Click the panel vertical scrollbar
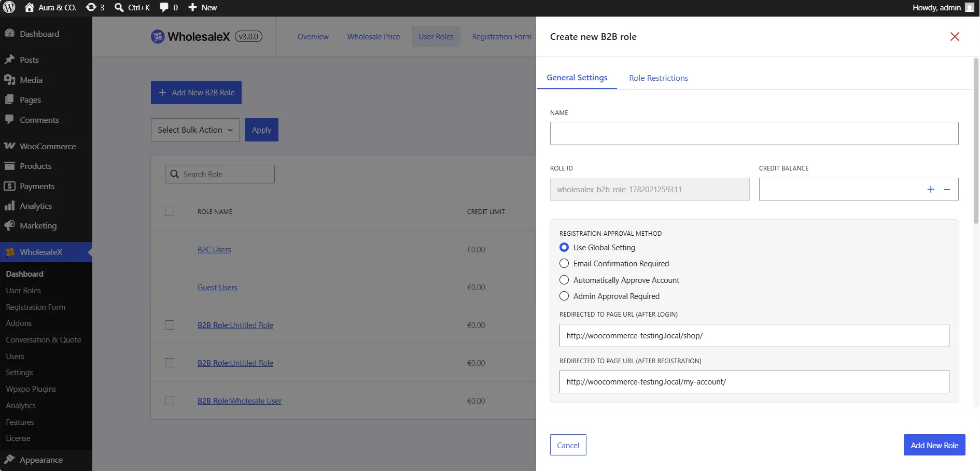The height and width of the screenshot is (471, 980). coord(975,141)
